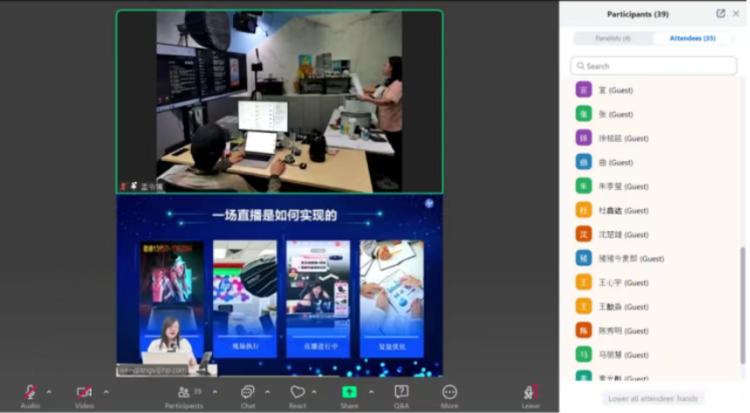Start video with the Video icon
The height and width of the screenshot is (413, 750).
pyautogui.click(x=84, y=392)
